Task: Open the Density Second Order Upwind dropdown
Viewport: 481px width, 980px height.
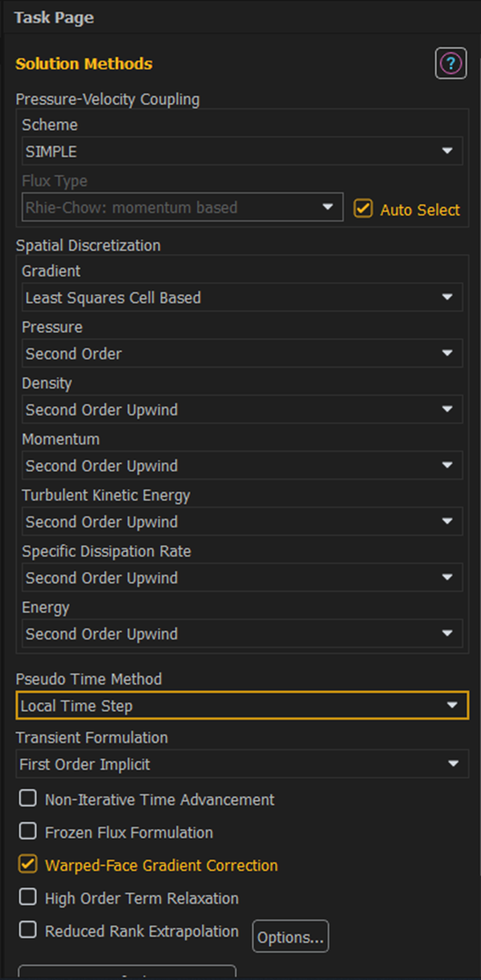Action: coord(242,410)
